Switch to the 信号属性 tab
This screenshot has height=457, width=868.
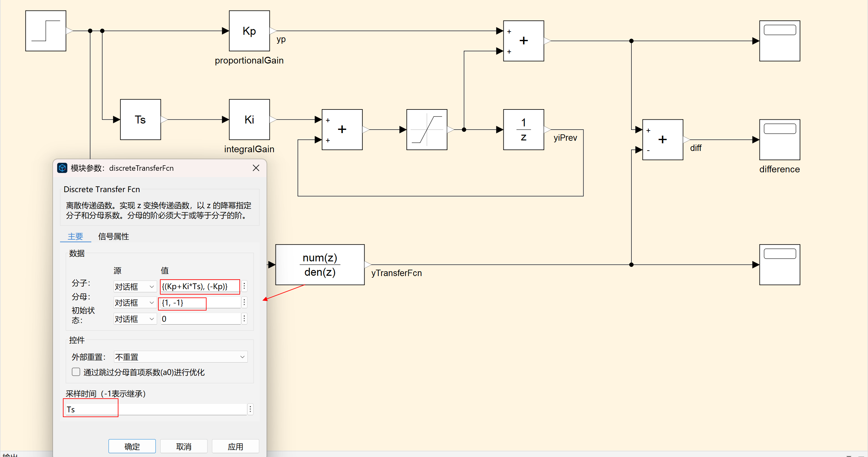click(113, 236)
